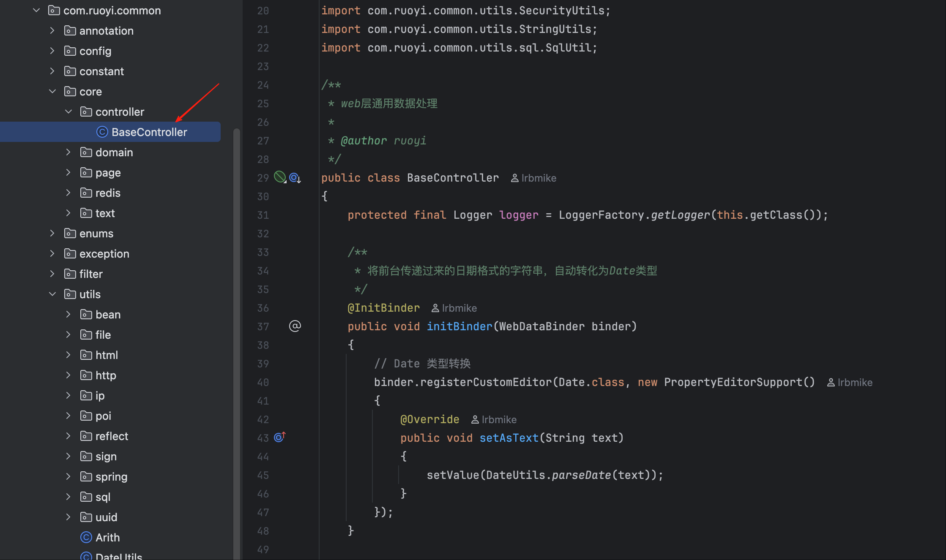Click the initBinder method name
This screenshot has height=560, width=946.
[x=459, y=326]
